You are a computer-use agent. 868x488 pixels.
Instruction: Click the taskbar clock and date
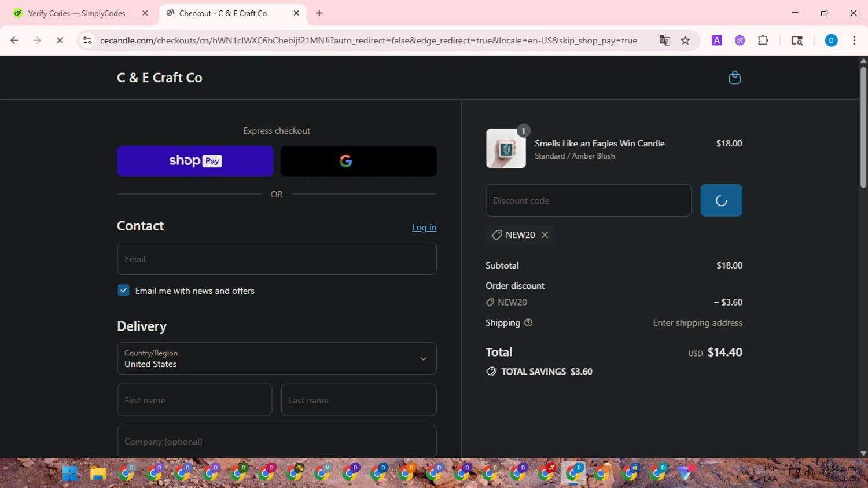pos(841,474)
